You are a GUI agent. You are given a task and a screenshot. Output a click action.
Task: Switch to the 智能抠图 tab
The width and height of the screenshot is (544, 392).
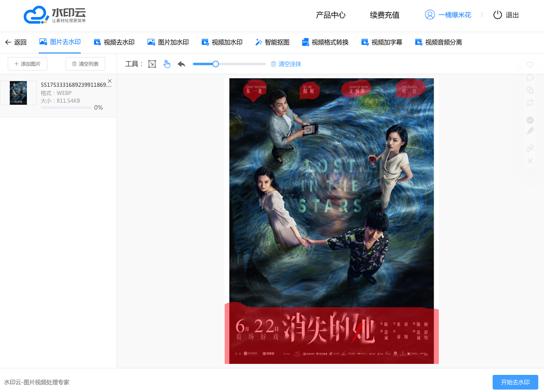point(272,42)
